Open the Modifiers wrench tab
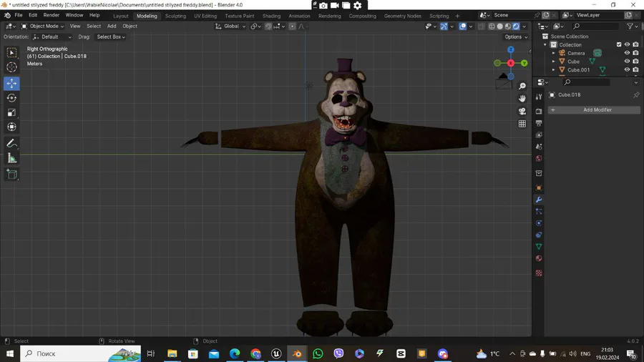The width and height of the screenshot is (644, 362). [x=539, y=200]
